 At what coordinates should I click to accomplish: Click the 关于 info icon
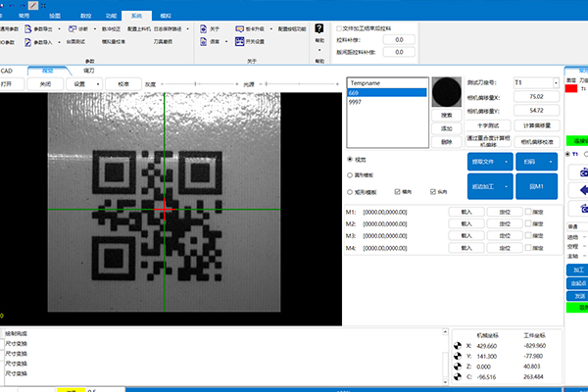203,30
